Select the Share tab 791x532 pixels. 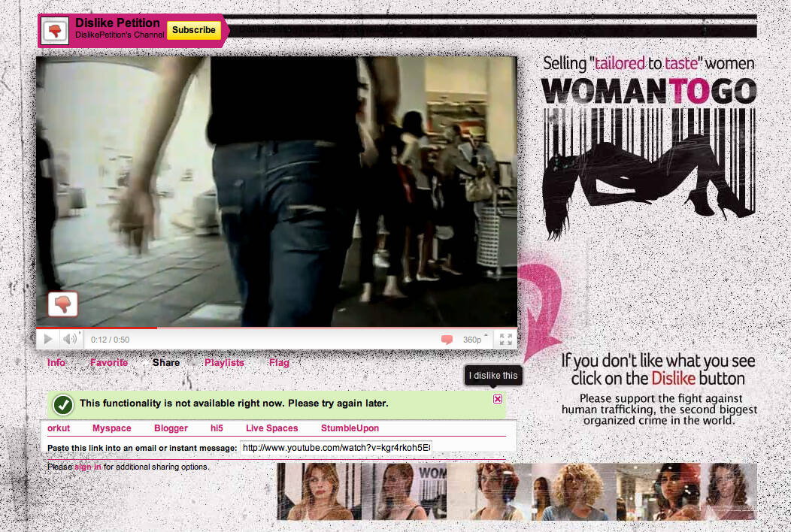pos(166,363)
